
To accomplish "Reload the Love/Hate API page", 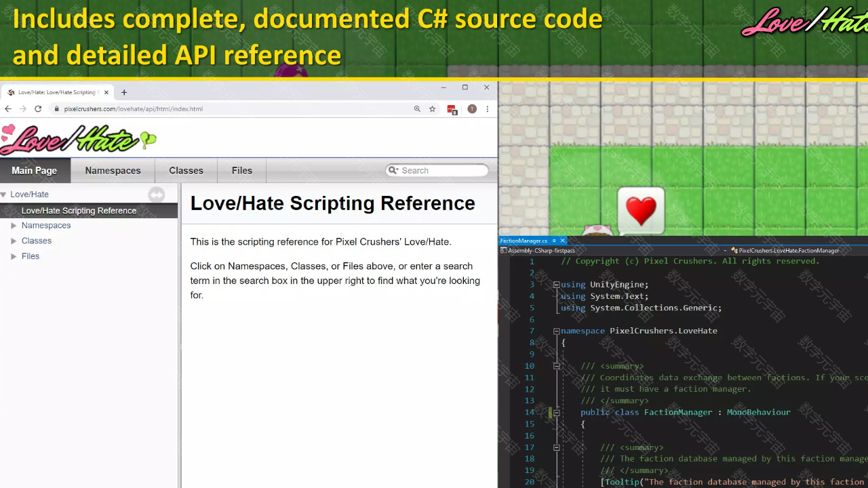I will 38,108.
